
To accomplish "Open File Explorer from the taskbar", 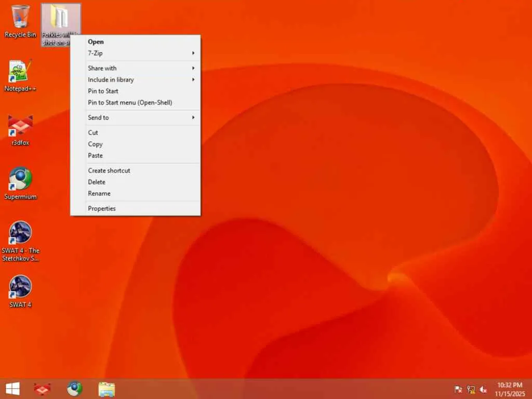I will [x=107, y=389].
